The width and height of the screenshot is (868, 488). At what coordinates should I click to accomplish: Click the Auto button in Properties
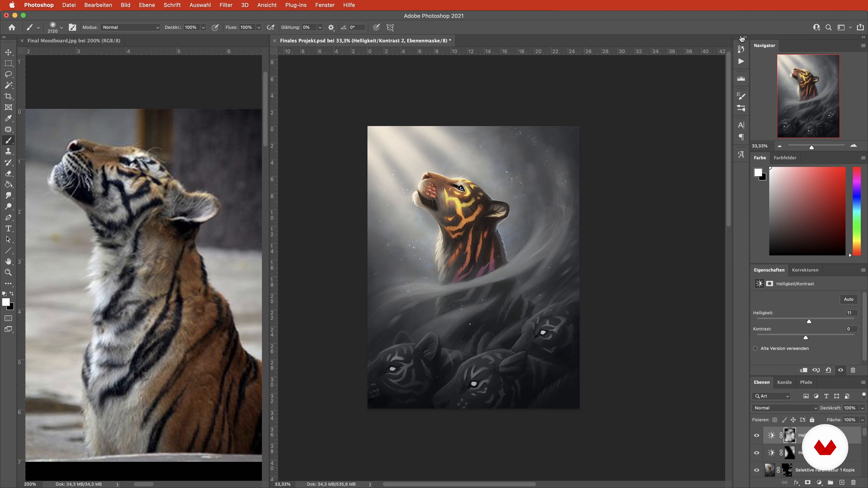click(849, 299)
